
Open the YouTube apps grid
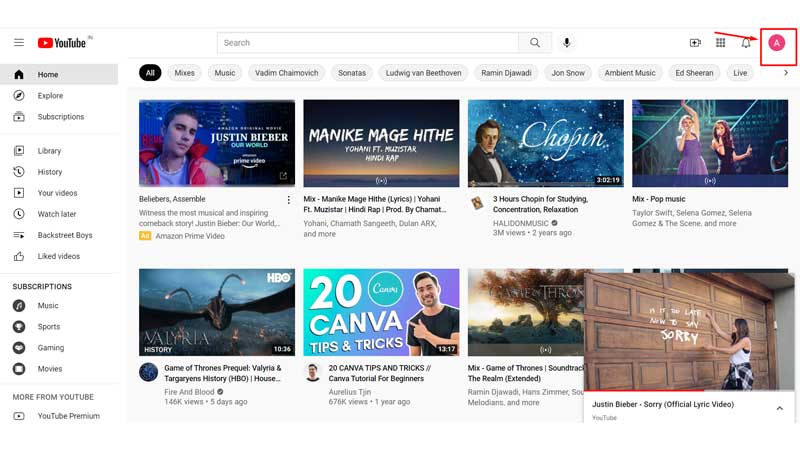720,43
